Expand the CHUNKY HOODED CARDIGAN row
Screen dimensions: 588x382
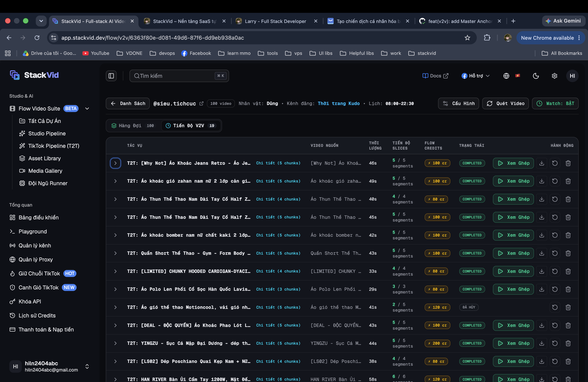coord(115,271)
